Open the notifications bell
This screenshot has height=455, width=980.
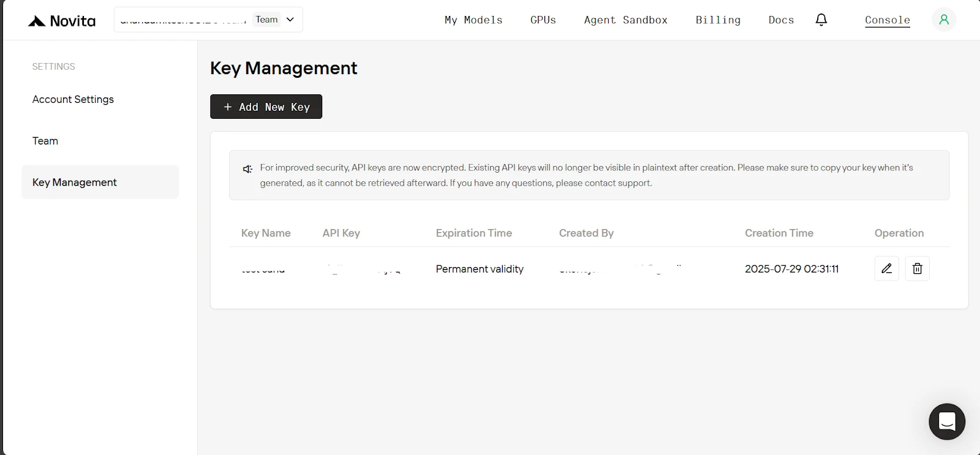[821, 20]
